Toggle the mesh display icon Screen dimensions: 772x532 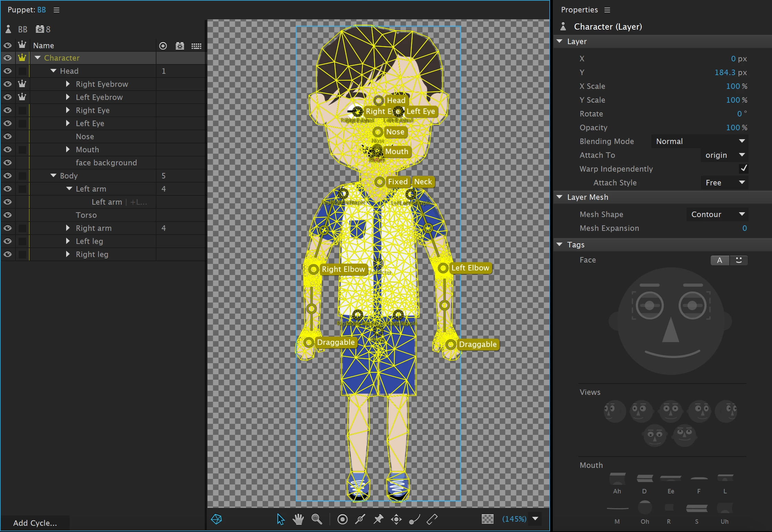pyautogui.click(x=216, y=519)
